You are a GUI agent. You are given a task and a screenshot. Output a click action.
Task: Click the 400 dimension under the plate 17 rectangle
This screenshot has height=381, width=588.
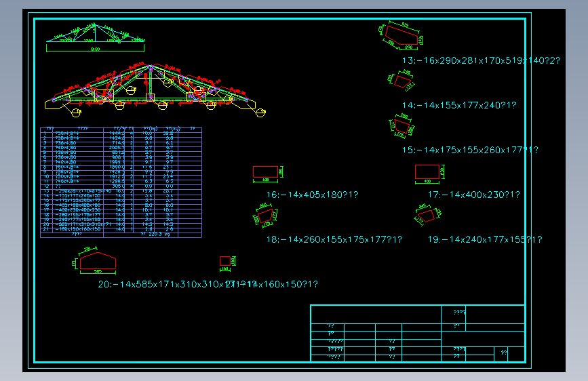pyautogui.click(x=427, y=182)
